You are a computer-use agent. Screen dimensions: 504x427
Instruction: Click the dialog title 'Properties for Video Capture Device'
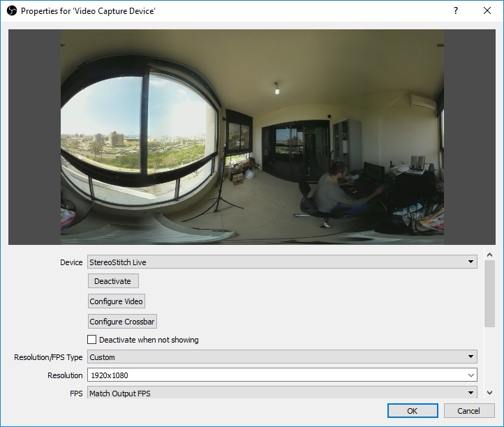click(x=88, y=11)
